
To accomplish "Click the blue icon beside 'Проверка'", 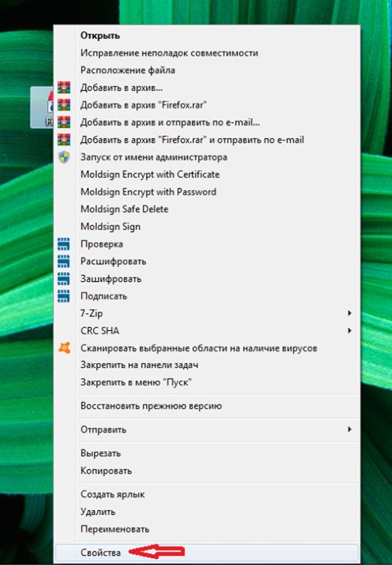I will coord(63,244).
